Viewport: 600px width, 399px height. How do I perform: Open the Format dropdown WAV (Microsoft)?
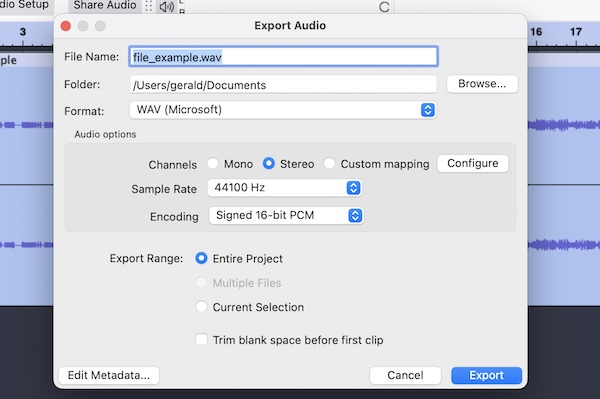tap(283, 110)
